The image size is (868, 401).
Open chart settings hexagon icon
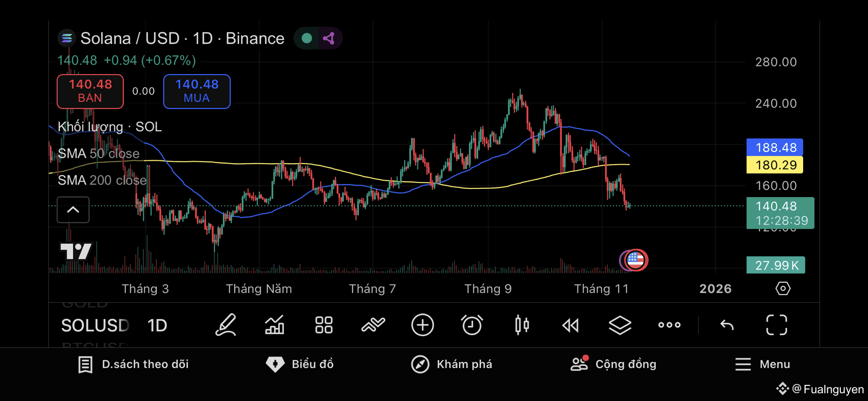click(x=783, y=289)
